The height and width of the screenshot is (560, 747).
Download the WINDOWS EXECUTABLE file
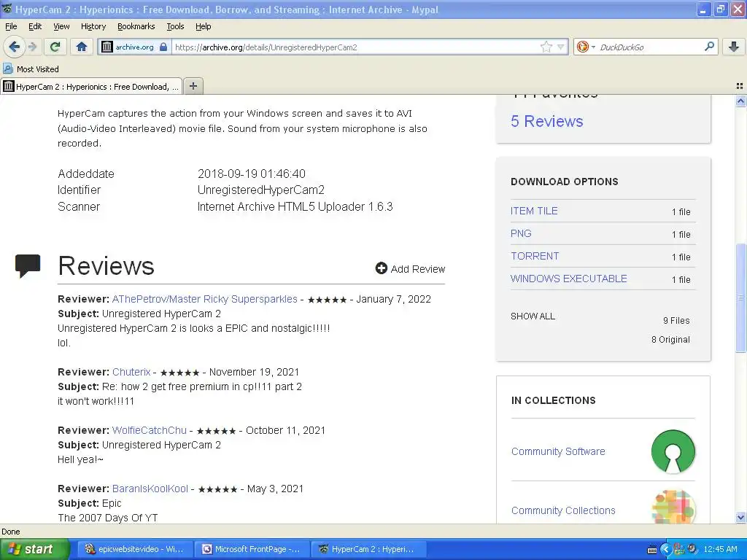point(568,279)
